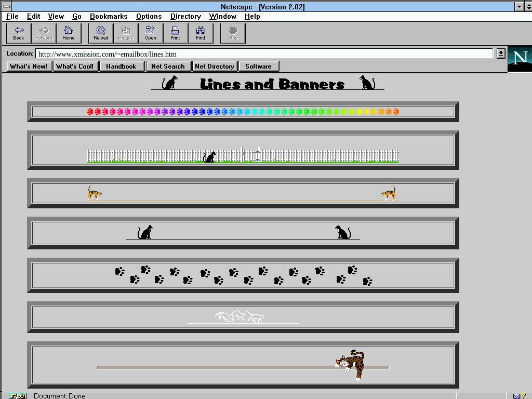This screenshot has height=399, width=532.
Task: Open the Bookmarks menu
Action: (109, 17)
